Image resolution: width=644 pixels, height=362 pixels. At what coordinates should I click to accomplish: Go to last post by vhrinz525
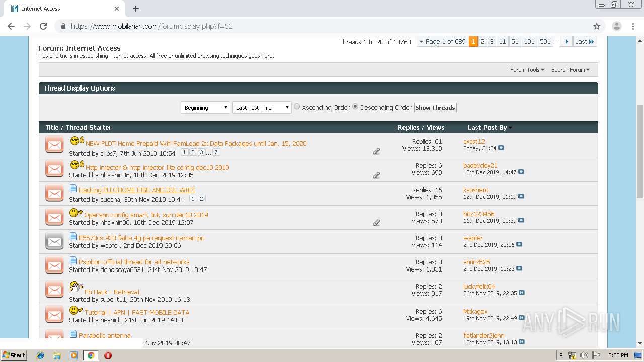(x=519, y=269)
